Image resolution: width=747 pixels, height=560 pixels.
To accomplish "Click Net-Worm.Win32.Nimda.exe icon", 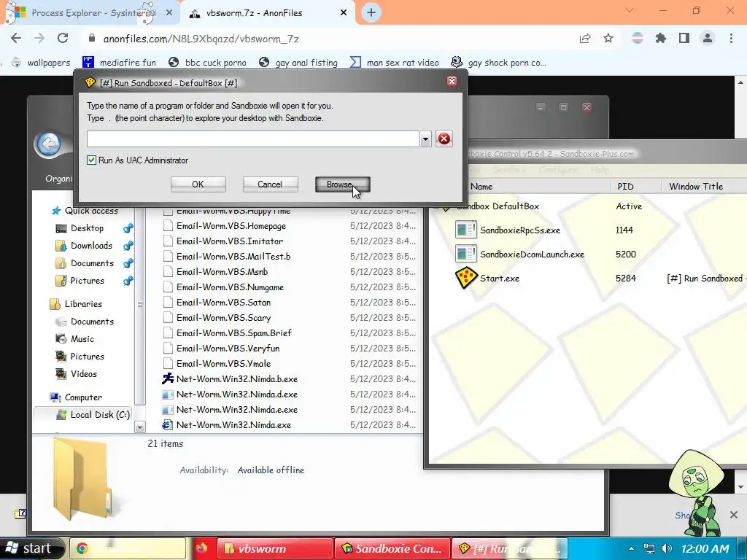I will [168, 425].
